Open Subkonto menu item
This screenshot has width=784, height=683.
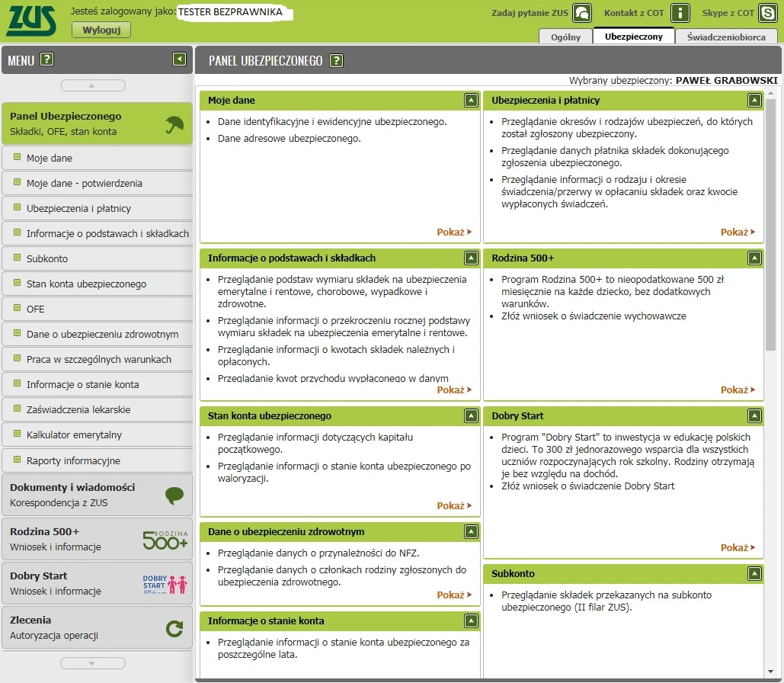coord(98,258)
